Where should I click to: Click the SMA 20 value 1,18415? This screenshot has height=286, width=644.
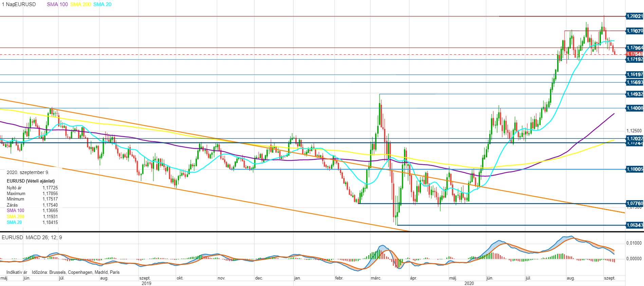[50, 222]
